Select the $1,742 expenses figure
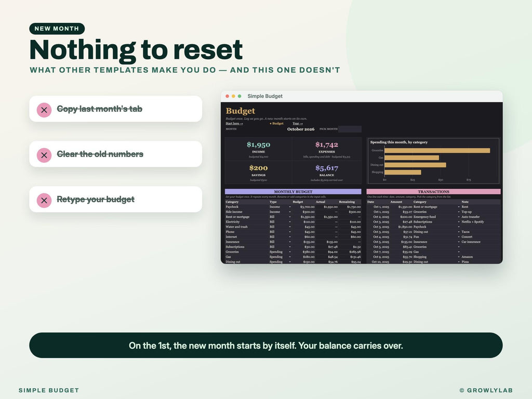The height and width of the screenshot is (399, 532). 327,145
